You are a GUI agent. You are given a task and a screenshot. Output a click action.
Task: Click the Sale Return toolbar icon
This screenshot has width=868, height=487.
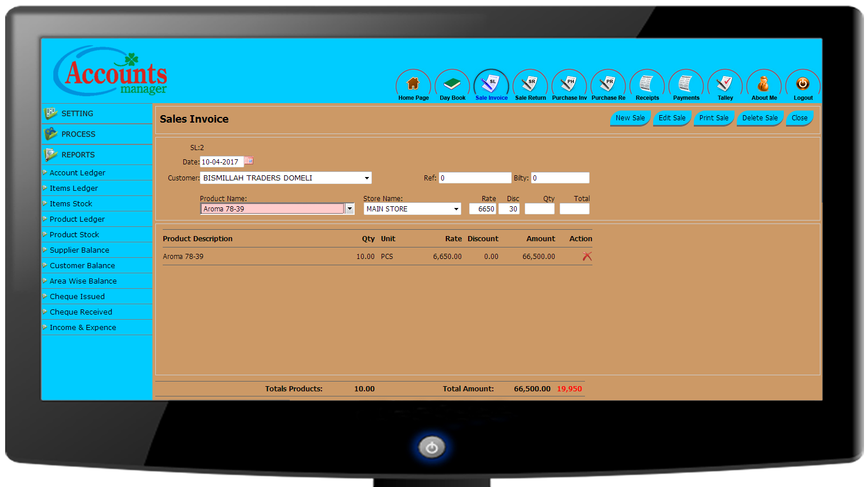click(x=530, y=84)
